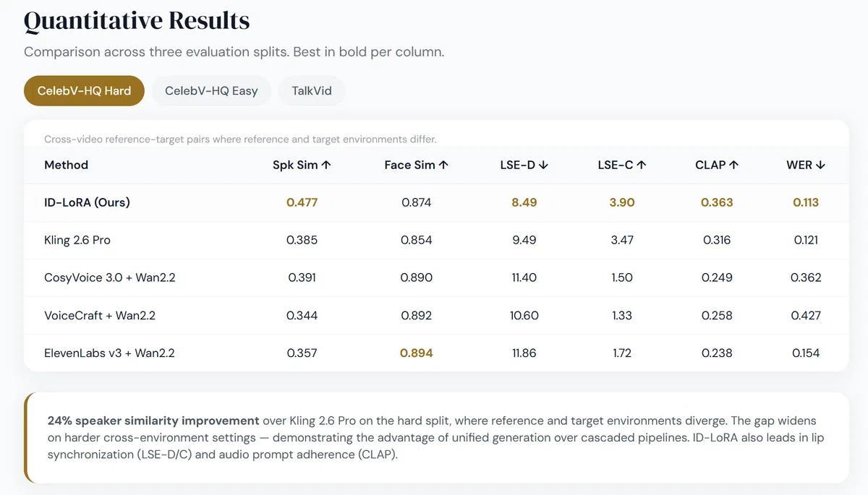Click the Method column header
The image size is (868, 495).
66,165
